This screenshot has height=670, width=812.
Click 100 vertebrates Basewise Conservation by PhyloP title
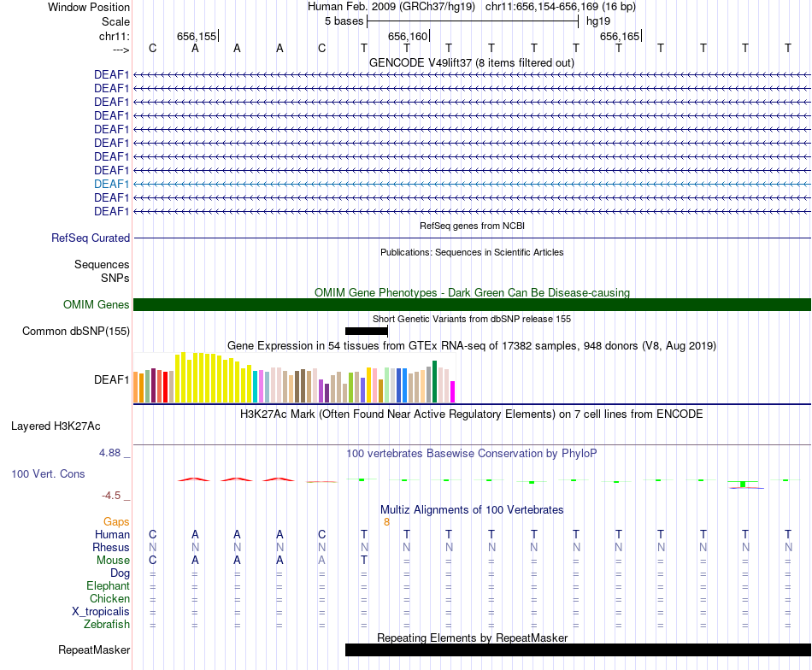coord(472,453)
